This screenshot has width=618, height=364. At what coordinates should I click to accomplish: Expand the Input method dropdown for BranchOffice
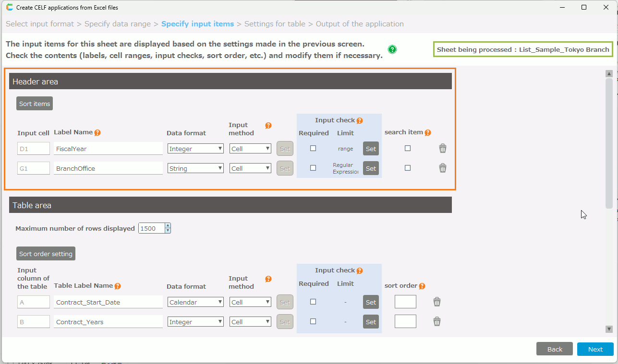pyautogui.click(x=251, y=168)
